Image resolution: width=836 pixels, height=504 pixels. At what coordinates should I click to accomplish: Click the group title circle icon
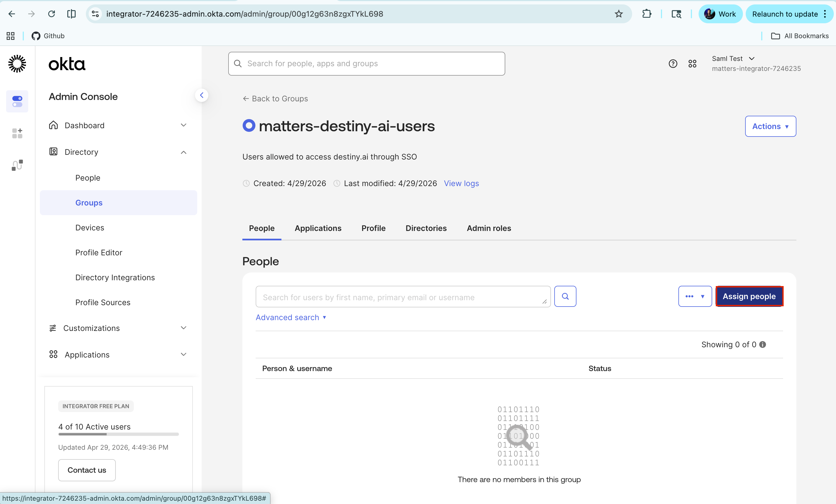[x=249, y=125]
